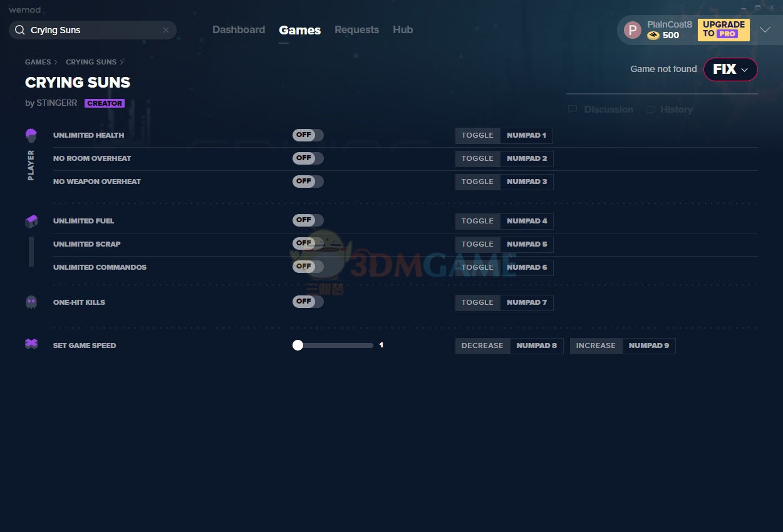Click the Discussion speech bubble icon
Viewport: 783px width, 532px height.
[x=573, y=110]
